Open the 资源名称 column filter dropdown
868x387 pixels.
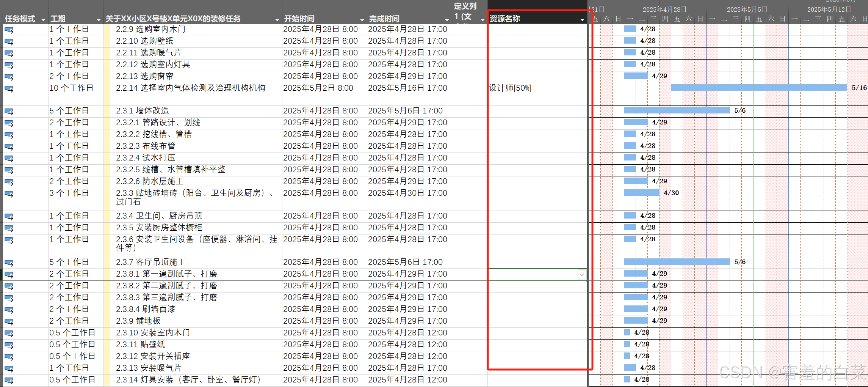pos(582,19)
